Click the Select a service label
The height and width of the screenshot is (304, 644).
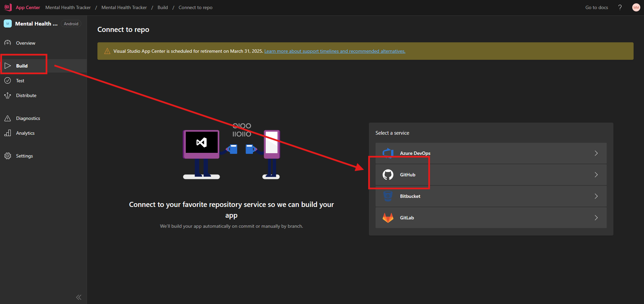392,133
